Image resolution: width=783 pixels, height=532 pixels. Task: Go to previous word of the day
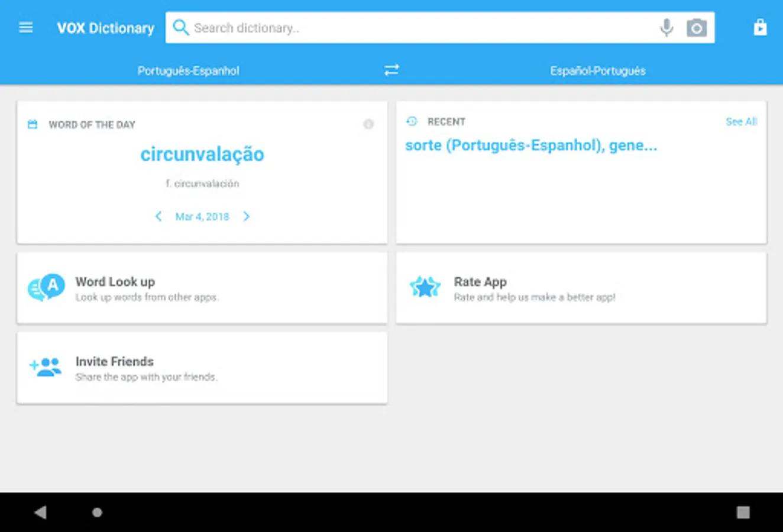[158, 216]
